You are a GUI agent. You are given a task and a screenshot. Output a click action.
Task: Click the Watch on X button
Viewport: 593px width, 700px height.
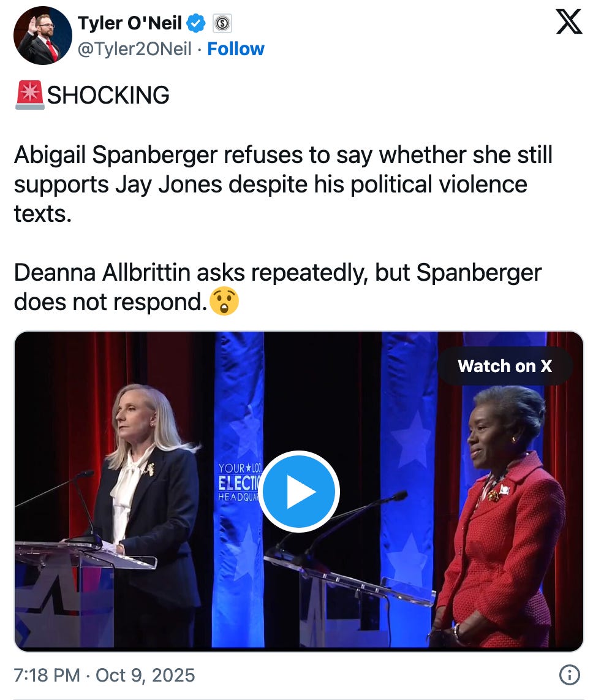(x=505, y=366)
